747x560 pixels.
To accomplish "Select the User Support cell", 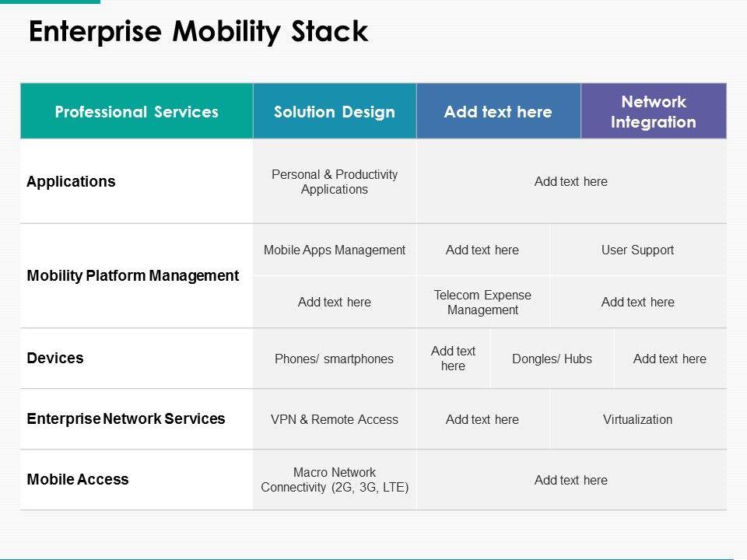I will coord(637,250).
